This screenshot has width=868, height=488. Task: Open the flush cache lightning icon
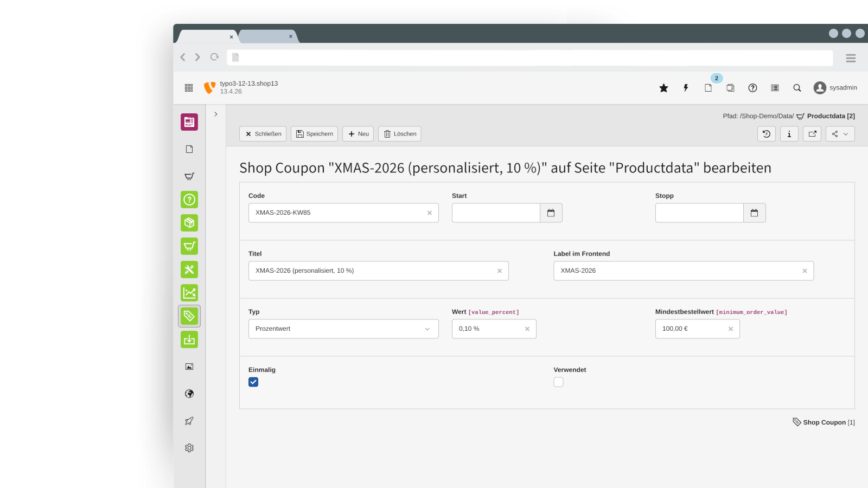click(686, 88)
